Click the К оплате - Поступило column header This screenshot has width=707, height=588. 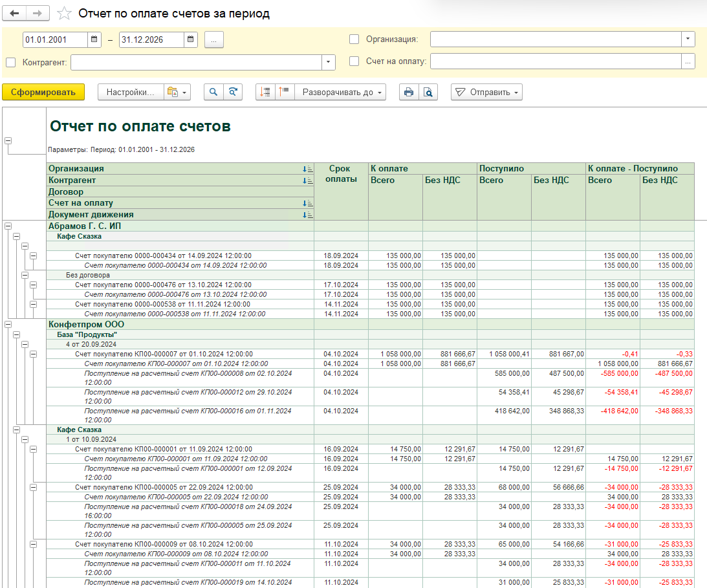click(640, 169)
